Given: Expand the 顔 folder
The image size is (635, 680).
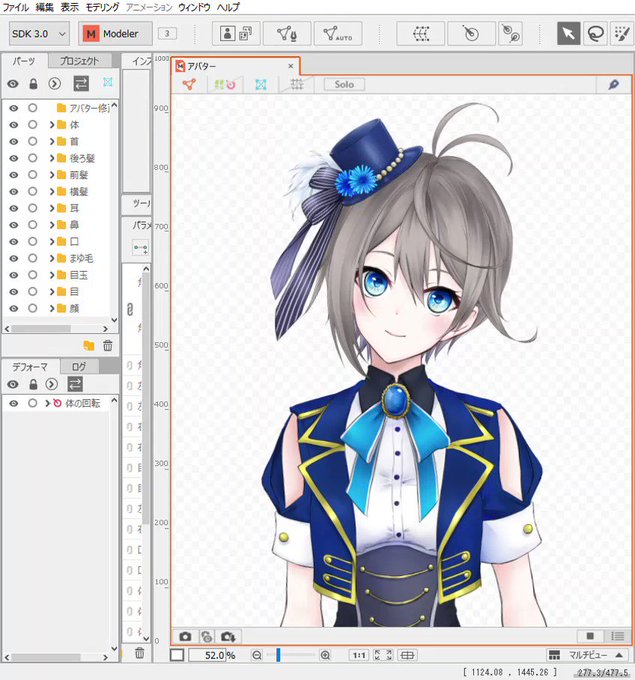Looking at the screenshot, I should [x=52, y=308].
